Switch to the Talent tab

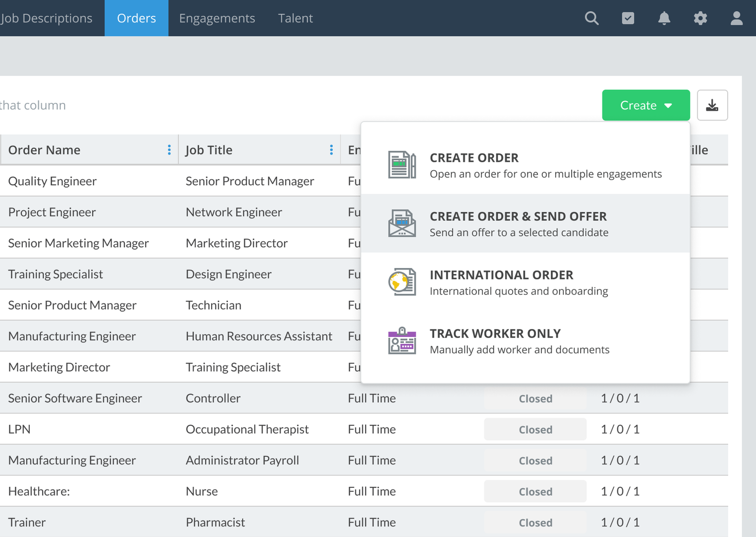coord(296,18)
